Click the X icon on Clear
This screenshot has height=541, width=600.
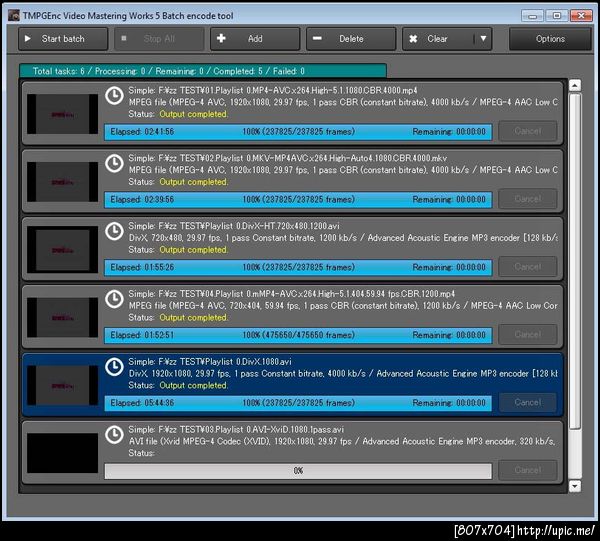(x=413, y=39)
